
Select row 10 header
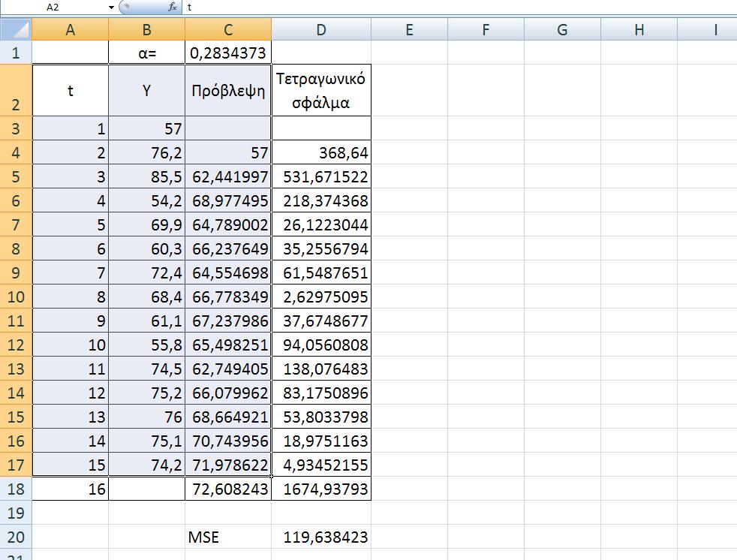[16, 297]
